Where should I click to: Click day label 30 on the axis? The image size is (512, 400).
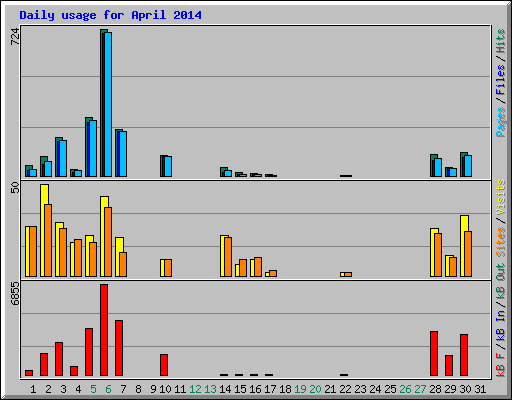tap(465, 389)
